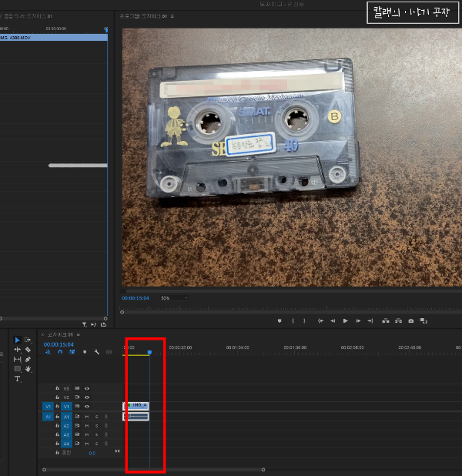The width and height of the screenshot is (462, 476).
Task: Click Mark In in Program monitor
Action: click(293, 321)
